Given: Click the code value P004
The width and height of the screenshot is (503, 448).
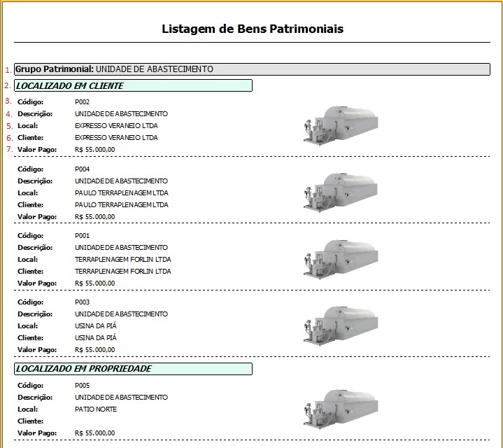Looking at the screenshot, I should point(82,169).
